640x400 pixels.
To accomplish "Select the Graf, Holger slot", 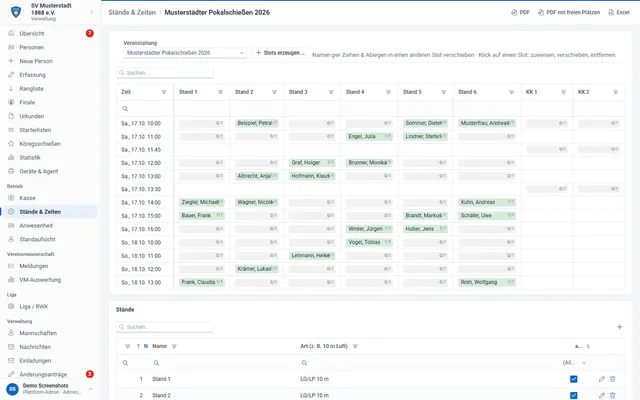I will 312,163.
